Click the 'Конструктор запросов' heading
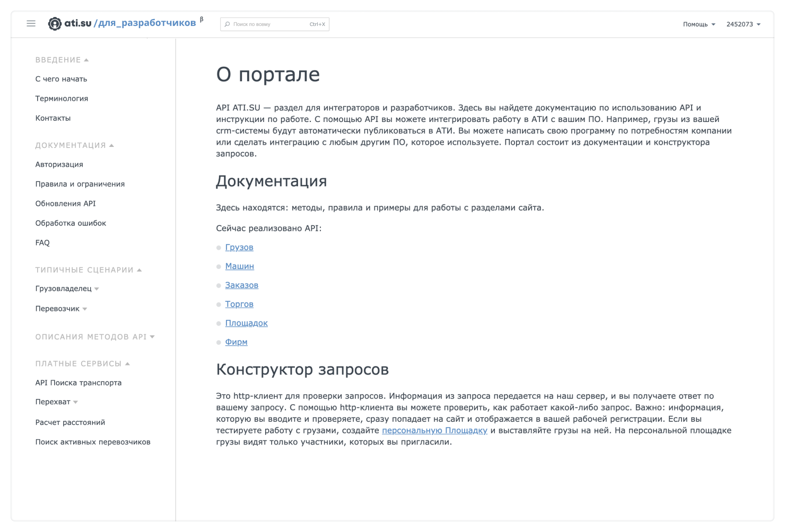The width and height of the screenshot is (785, 532). point(302,370)
